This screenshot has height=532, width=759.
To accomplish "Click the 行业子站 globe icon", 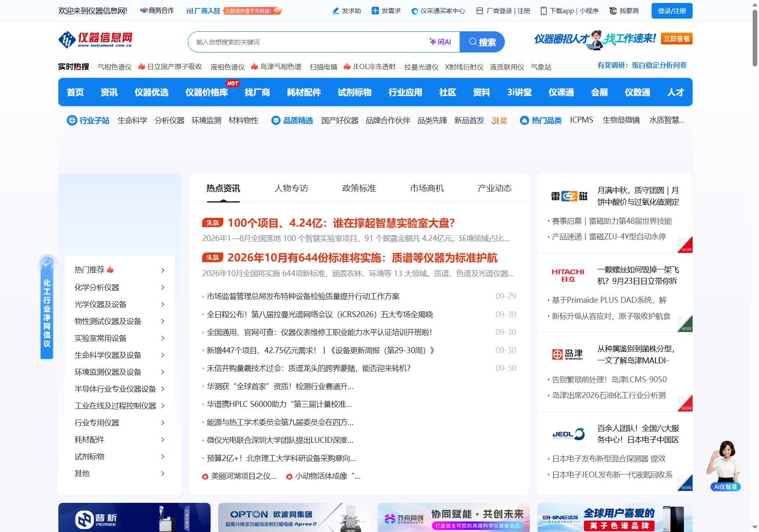I will tap(71, 121).
